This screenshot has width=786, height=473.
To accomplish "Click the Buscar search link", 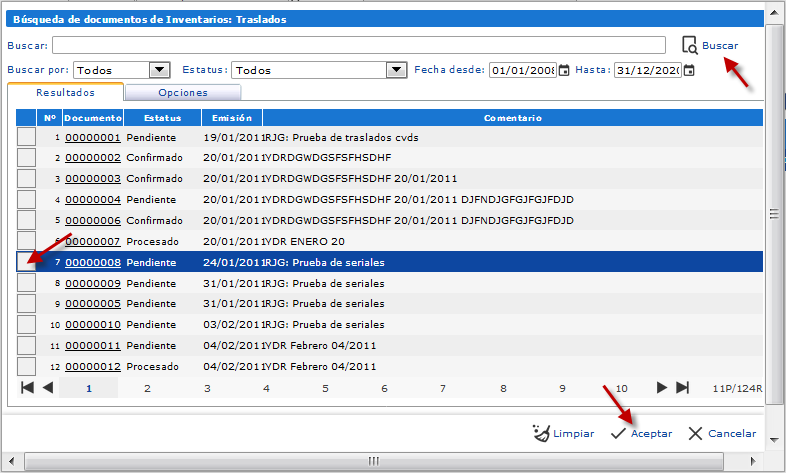I will click(720, 46).
